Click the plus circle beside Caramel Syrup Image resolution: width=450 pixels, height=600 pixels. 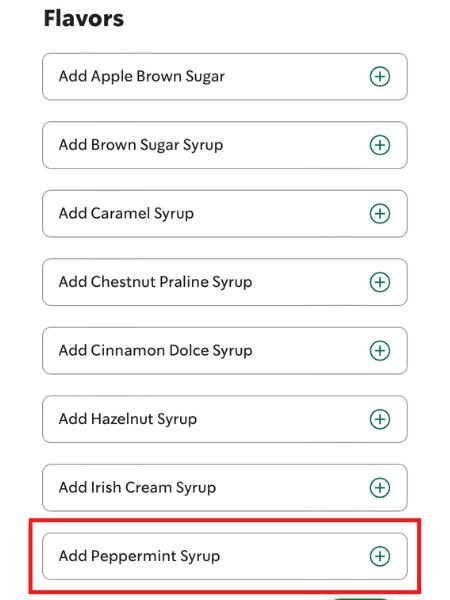tap(380, 214)
